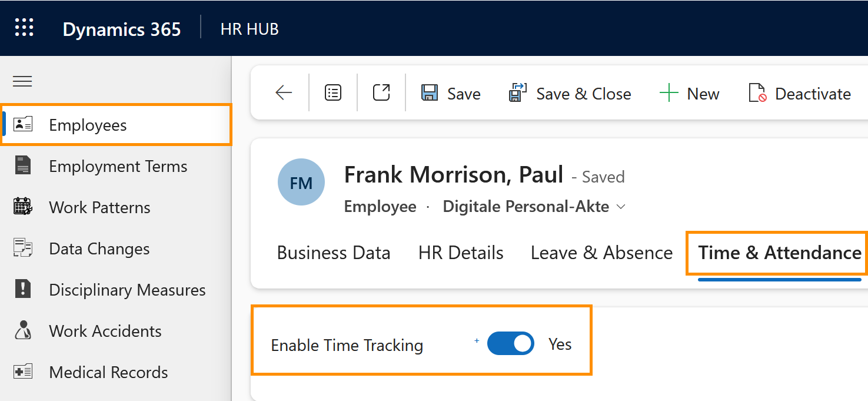Open record in new window icon
868x401 pixels.
pyautogui.click(x=381, y=92)
